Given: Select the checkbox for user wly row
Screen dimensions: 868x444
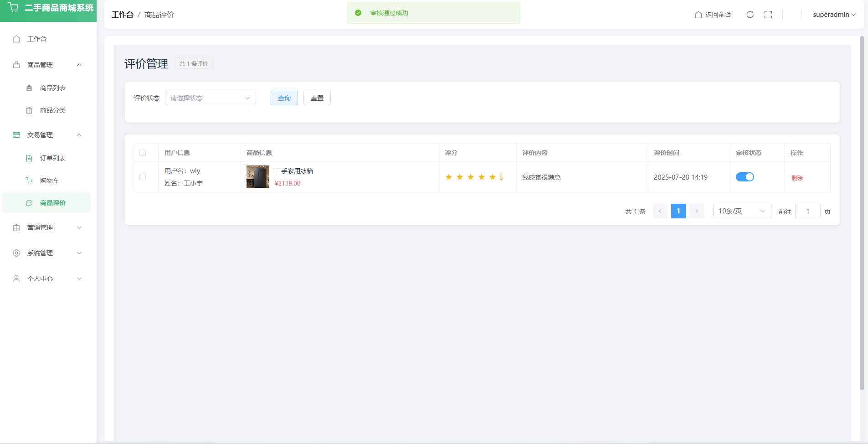Looking at the screenshot, I should click(x=143, y=177).
